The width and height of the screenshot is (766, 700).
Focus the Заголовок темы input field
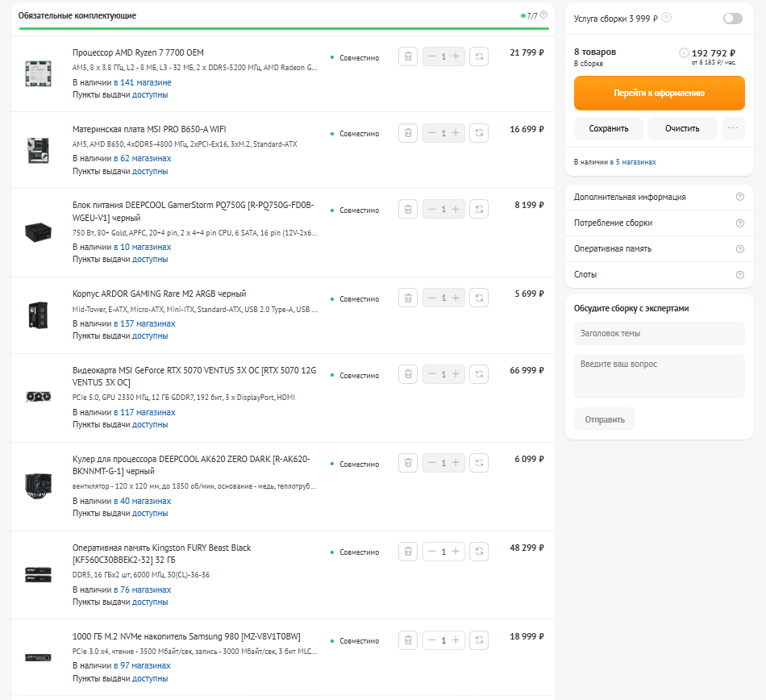[x=659, y=333]
